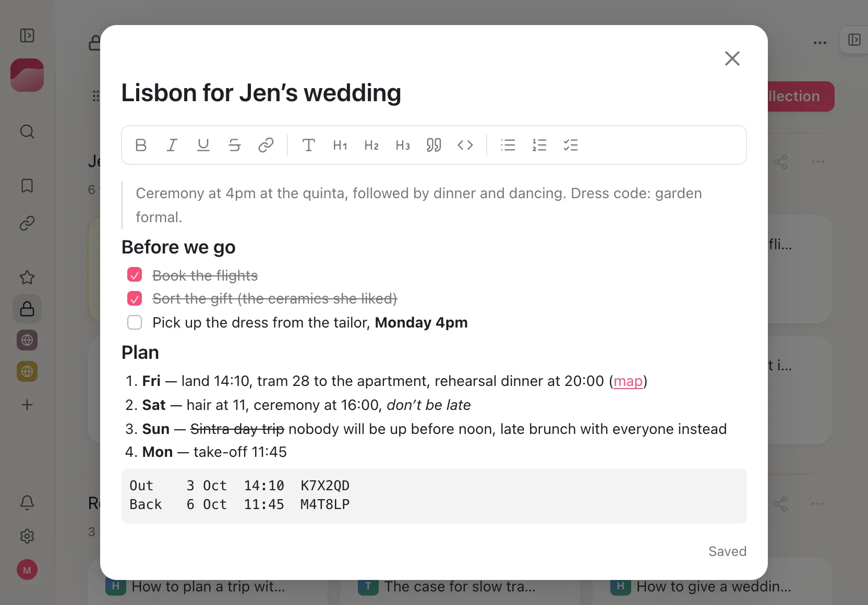Apply Heading 3 style
The image size is (868, 605).
[403, 145]
